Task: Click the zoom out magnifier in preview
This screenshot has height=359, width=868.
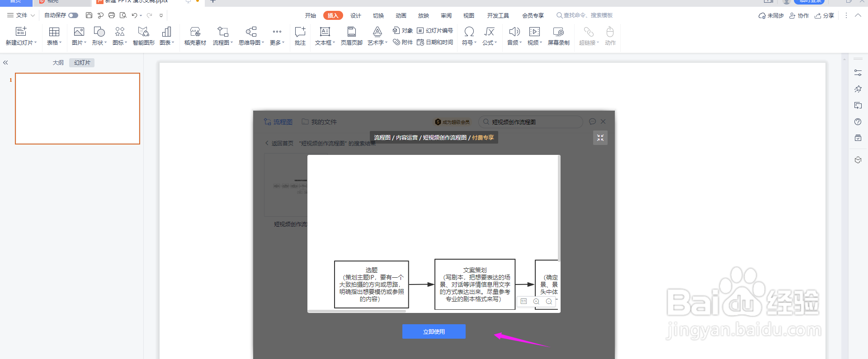Action: coord(549,301)
